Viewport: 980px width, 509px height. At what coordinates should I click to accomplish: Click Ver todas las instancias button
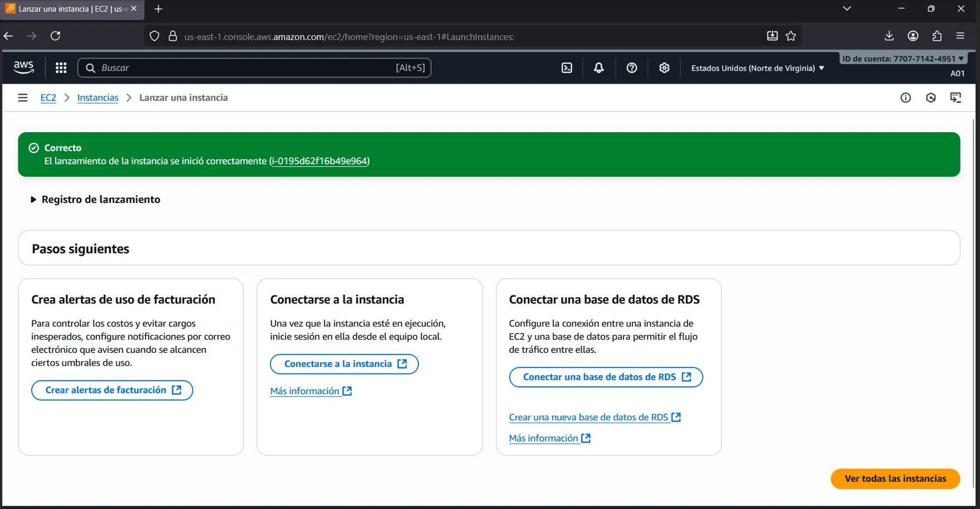tap(895, 478)
